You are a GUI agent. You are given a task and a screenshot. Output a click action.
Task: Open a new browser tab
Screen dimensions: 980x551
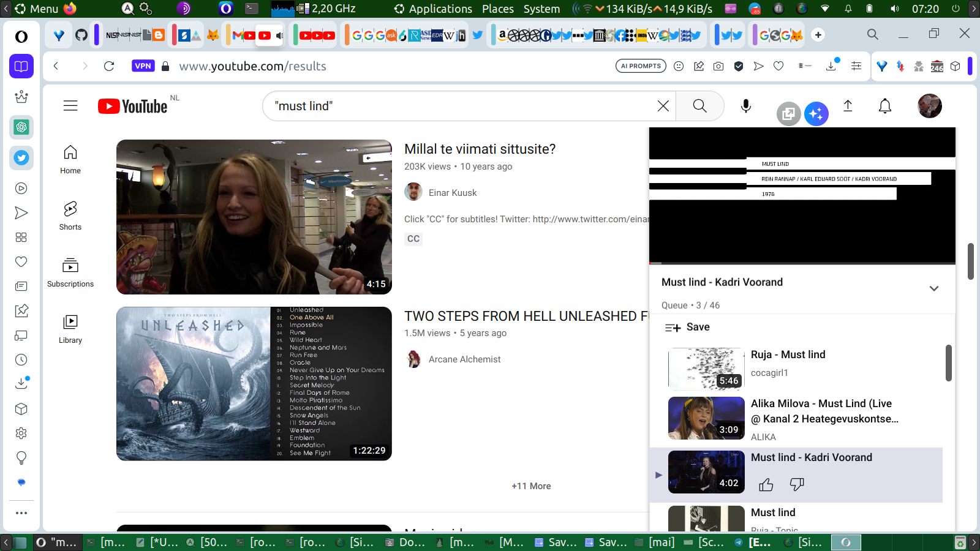click(x=818, y=35)
